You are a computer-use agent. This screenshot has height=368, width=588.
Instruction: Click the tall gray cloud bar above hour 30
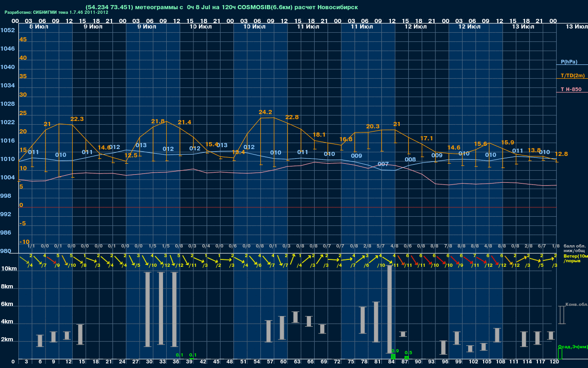[148, 309]
